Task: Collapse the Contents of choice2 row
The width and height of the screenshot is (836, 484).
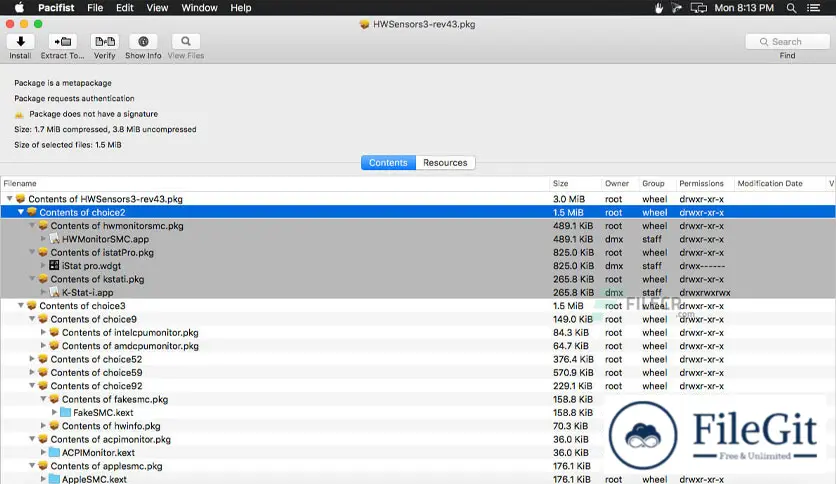Action: (x=21, y=212)
